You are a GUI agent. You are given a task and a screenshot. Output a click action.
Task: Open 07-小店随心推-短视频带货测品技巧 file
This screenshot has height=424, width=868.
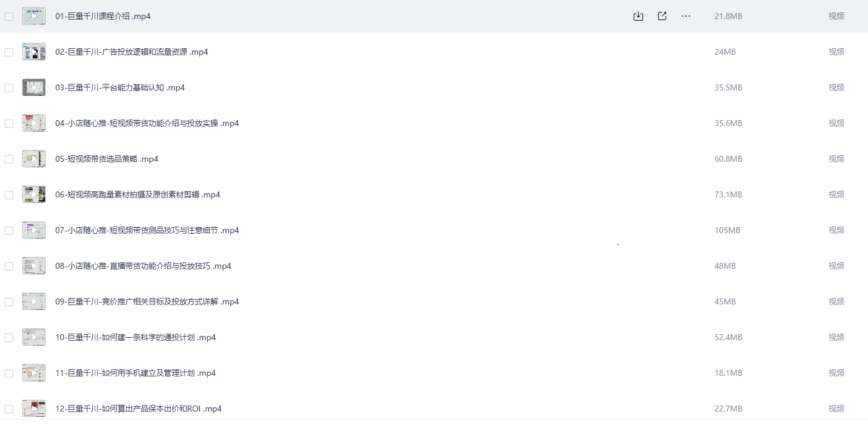click(x=147, y=230)
